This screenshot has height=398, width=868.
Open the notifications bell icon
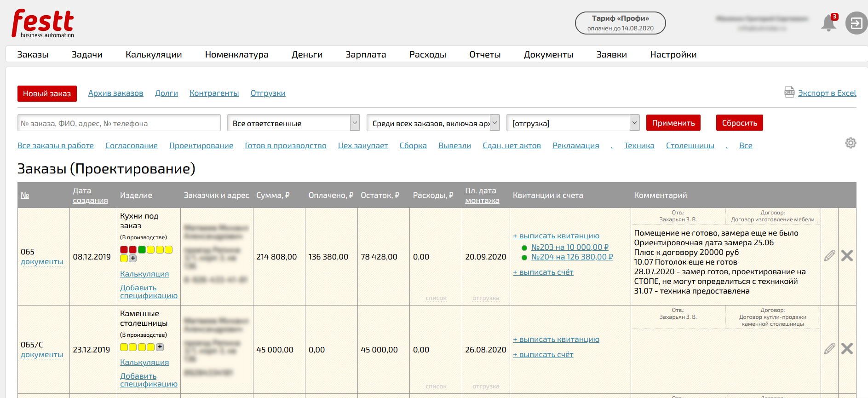[828, 23]
